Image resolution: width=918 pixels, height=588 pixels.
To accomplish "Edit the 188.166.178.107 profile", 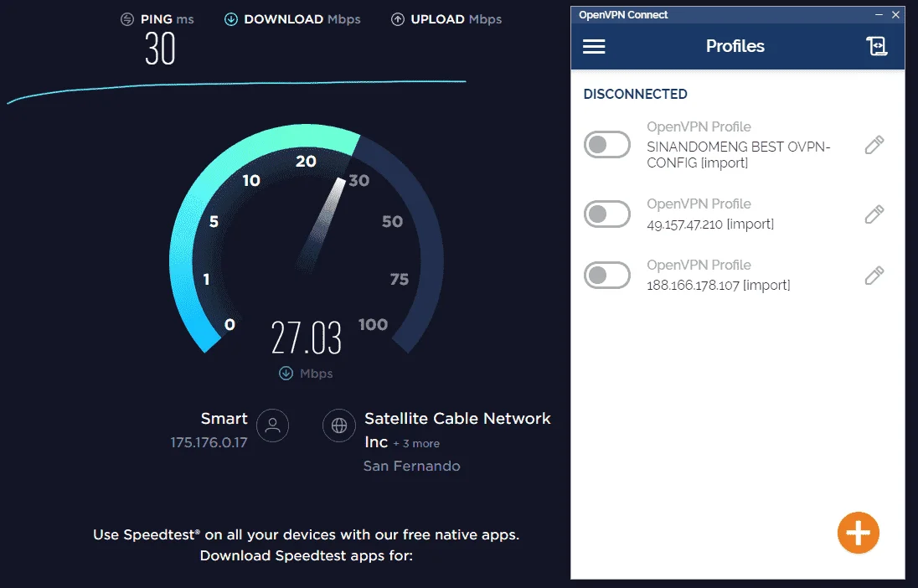I will click(874, 276).
